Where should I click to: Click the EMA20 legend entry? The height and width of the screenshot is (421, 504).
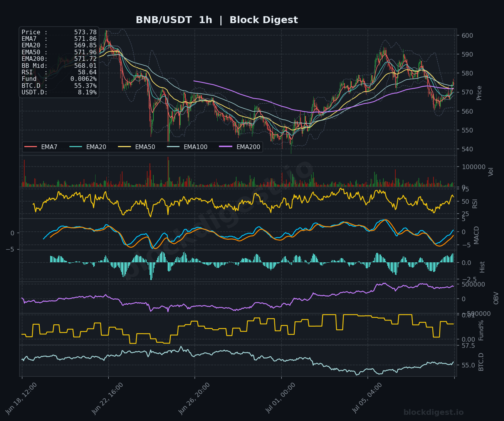[x=88, y=147]
